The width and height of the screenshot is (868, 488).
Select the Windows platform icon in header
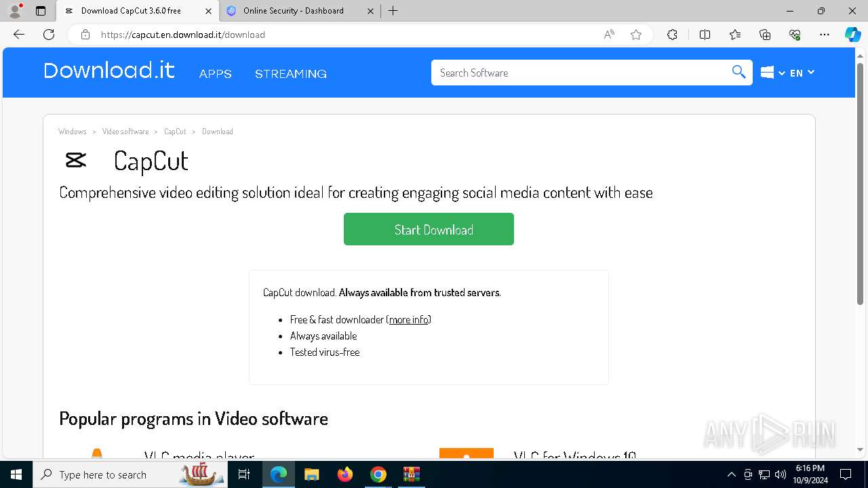click(767, 73)
